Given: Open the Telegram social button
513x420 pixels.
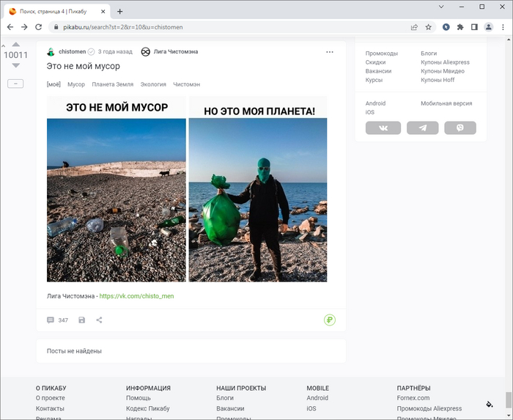Looking at the screenshot, I should (422, 128).
